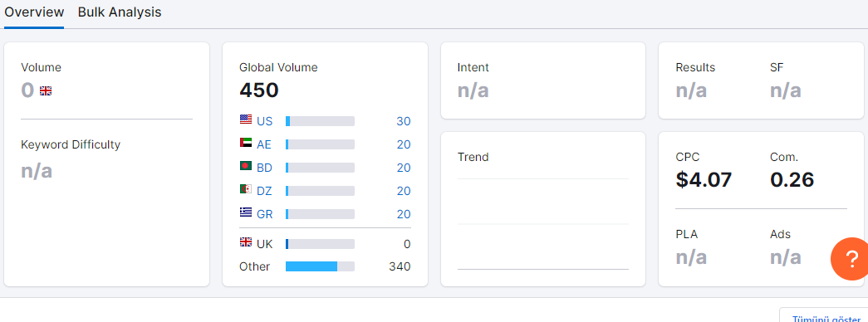Click the UK flag in Global Volume list
This screenshot has height=322, width=868.
246,242
